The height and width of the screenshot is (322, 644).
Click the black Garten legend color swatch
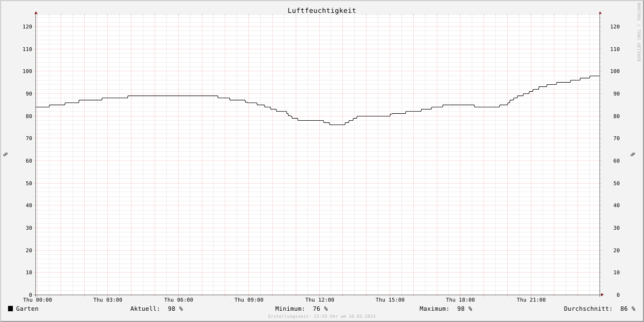(x=10, y=309)
